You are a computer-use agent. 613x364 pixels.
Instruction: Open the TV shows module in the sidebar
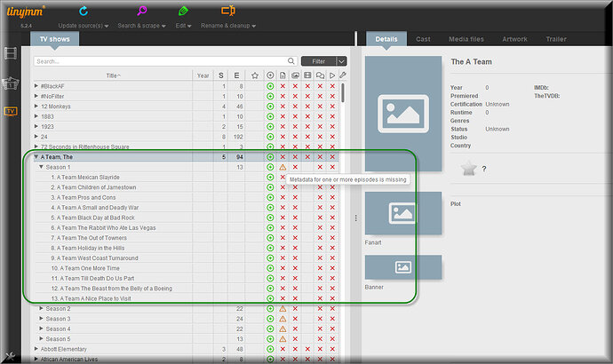(x=11, y=111)
